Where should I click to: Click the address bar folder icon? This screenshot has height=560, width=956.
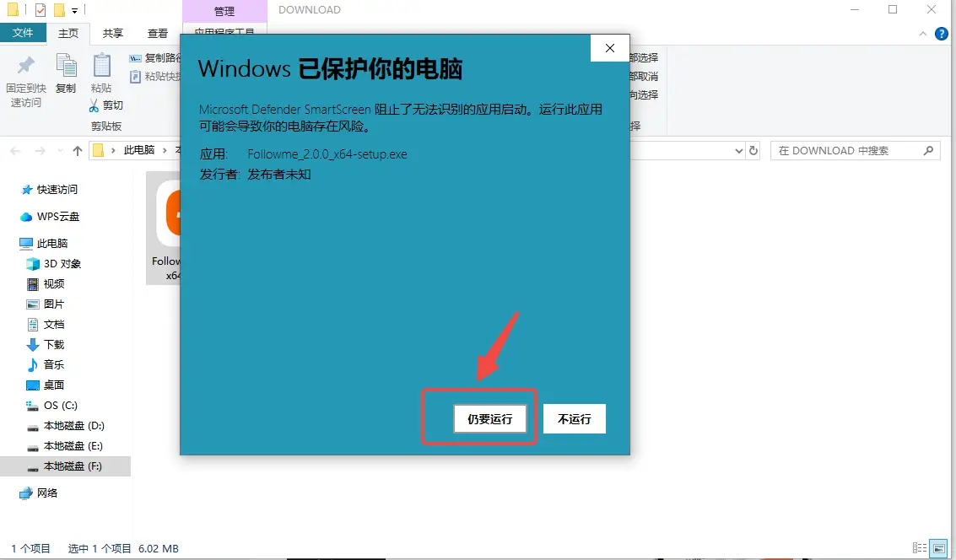(x=98, y=150)
